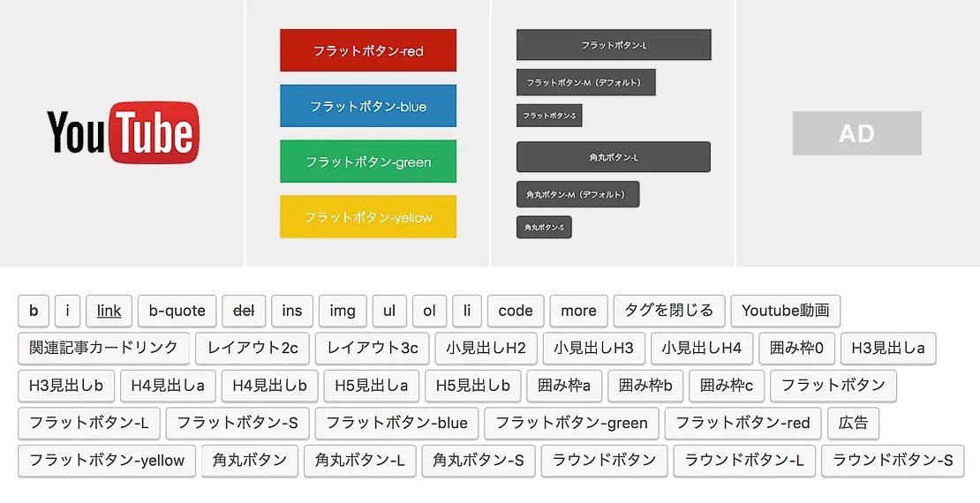Click the タグを閉じる button

pos(669,311)
